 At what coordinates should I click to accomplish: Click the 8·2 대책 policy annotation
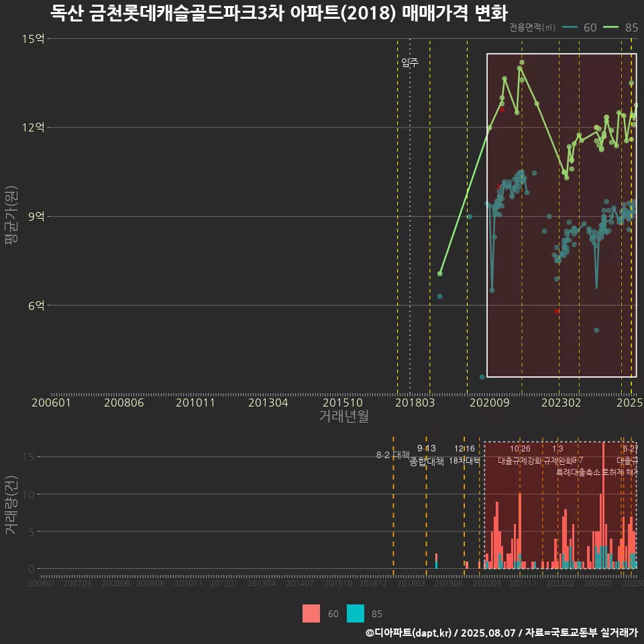pos(393,455)
